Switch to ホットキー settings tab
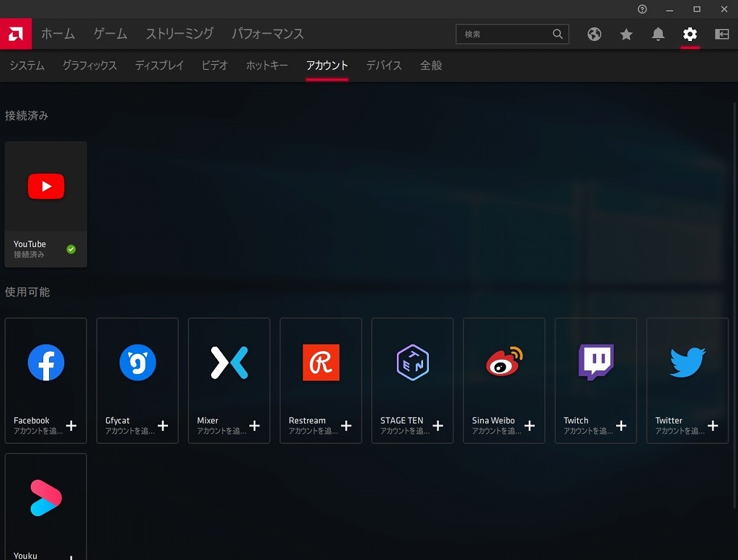The width and height of the screenshot is (738, 560). (267, 66)
